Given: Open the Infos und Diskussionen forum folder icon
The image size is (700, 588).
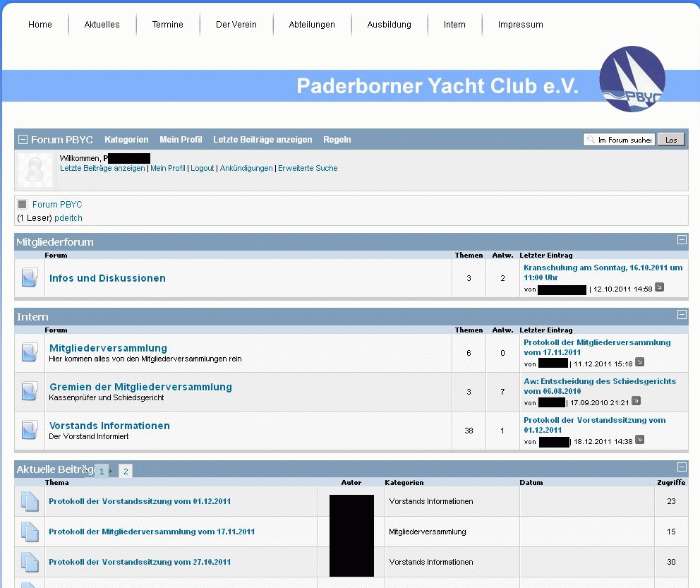Looking at the screenshot, I should point(29,278).
